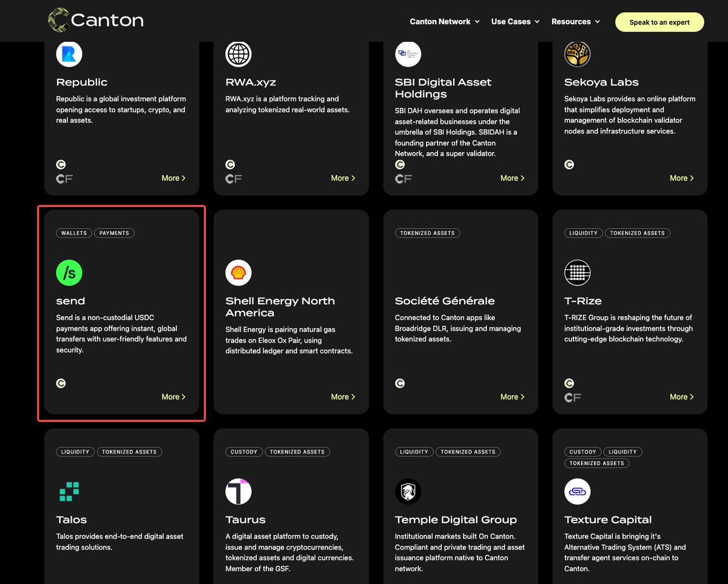Viewport: 728px width, 584px height.
Task: Click More link on Sekoya Labs card
Action: tap(682, 178)
